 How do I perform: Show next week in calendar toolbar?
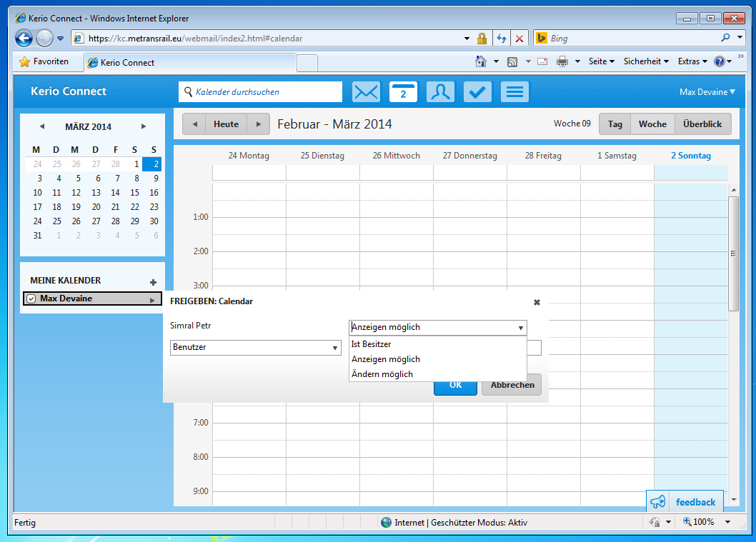[x=259, y=124]
